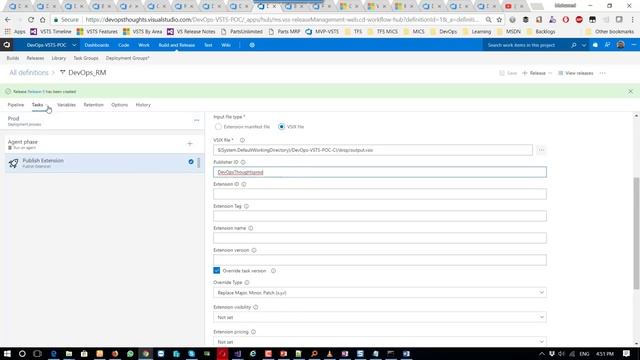The image size is (640, 360).
Task: Open Library sub-navigation link
Action: (x=58, y=58)
